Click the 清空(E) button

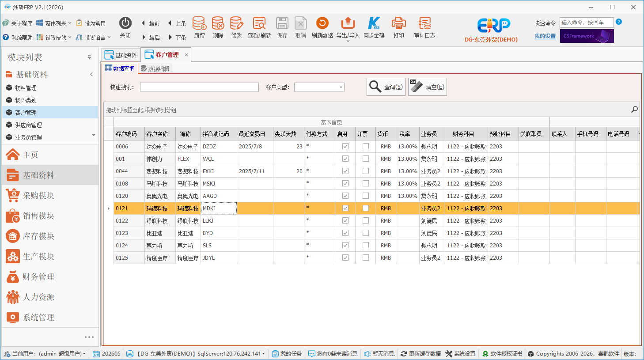tap(428, 87)
